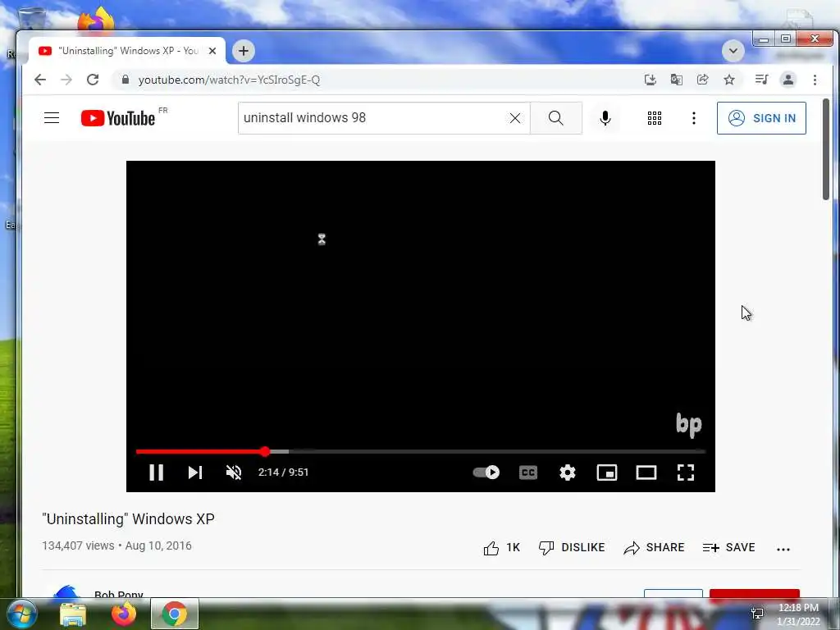View site info padlock icon
840x630 pixels.
tap(126, 80)
